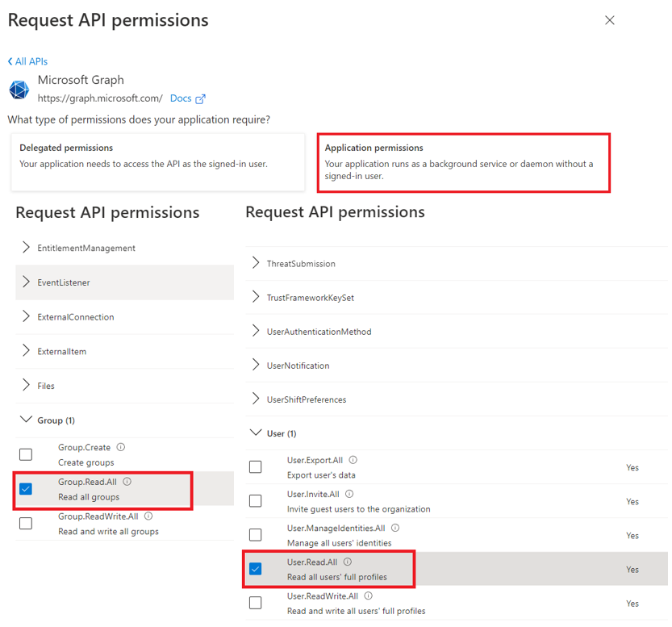672x627 pixels.
Task: Click the info icon beside Group.Create
Action: pyautogui.click(x=121, y=447)
